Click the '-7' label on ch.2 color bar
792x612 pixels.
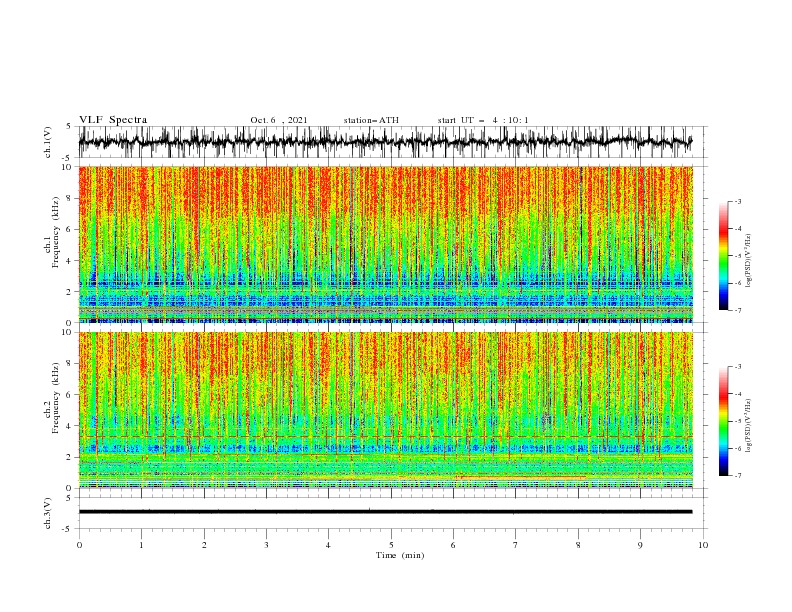737,476
